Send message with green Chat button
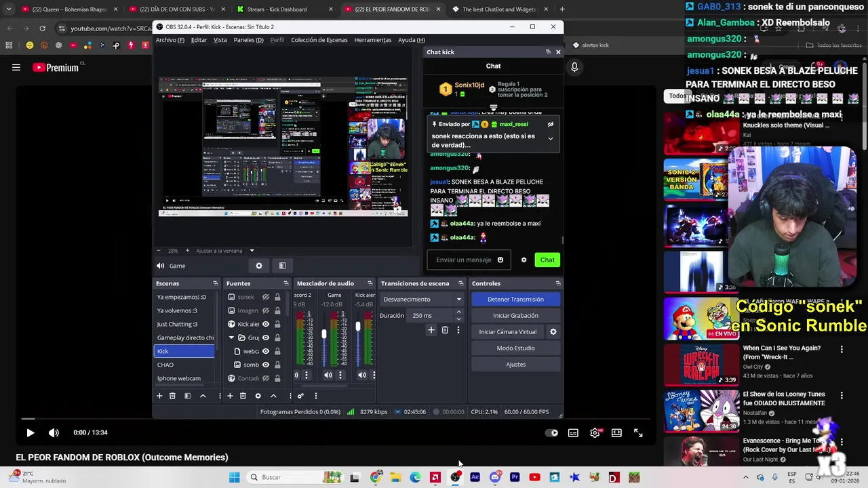868x488 pixels. (x=547, y=260)
